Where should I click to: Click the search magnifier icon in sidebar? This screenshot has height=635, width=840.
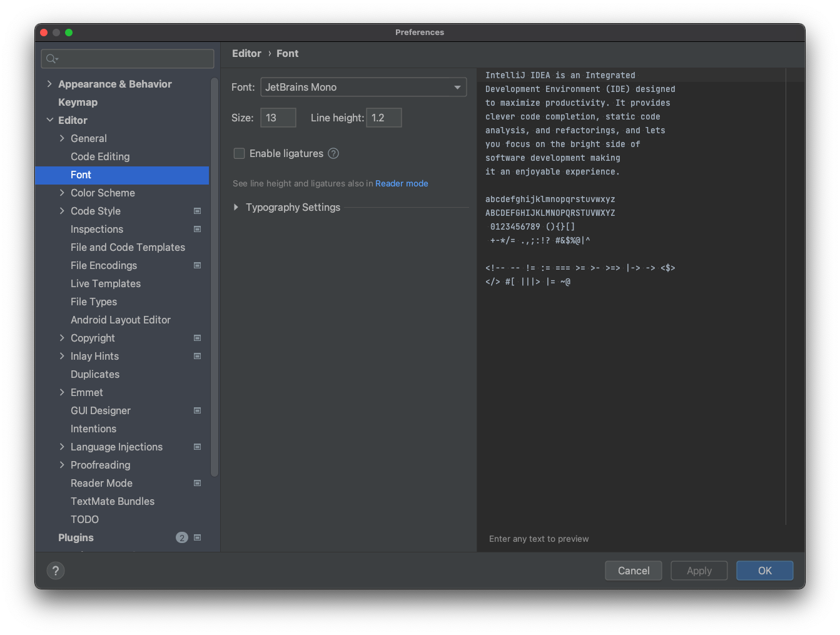tap(52, 59)
